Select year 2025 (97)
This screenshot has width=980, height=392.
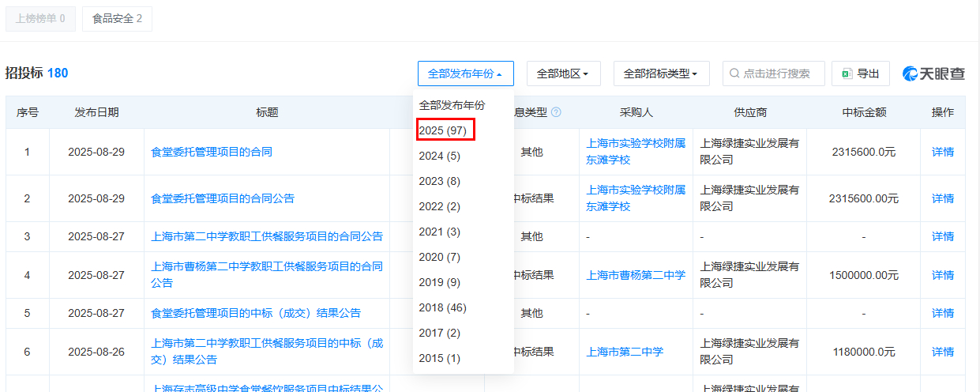pyautogui.click(x=464, y=130)
